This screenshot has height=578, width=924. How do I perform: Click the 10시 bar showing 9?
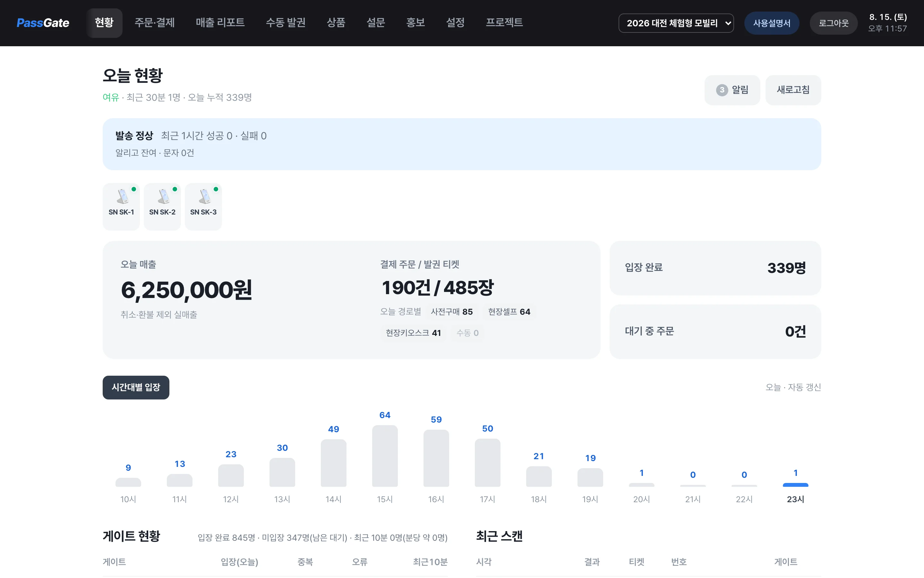point(128,482)
